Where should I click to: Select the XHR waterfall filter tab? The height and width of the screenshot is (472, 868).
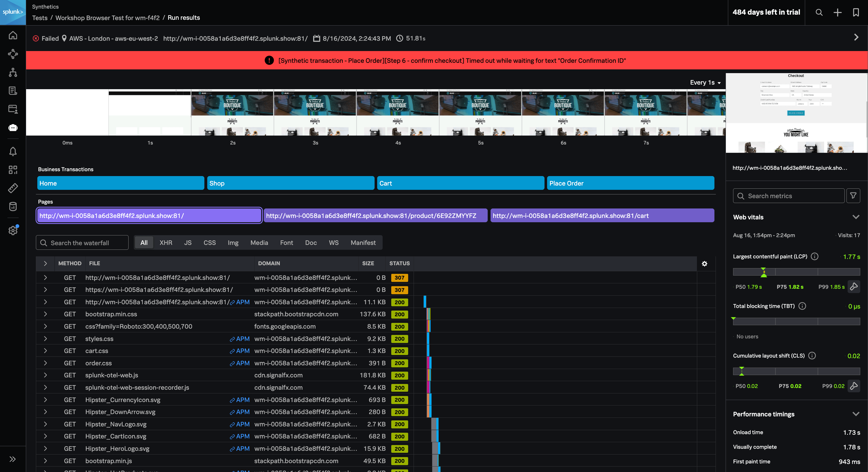click(x=165, y=243)
